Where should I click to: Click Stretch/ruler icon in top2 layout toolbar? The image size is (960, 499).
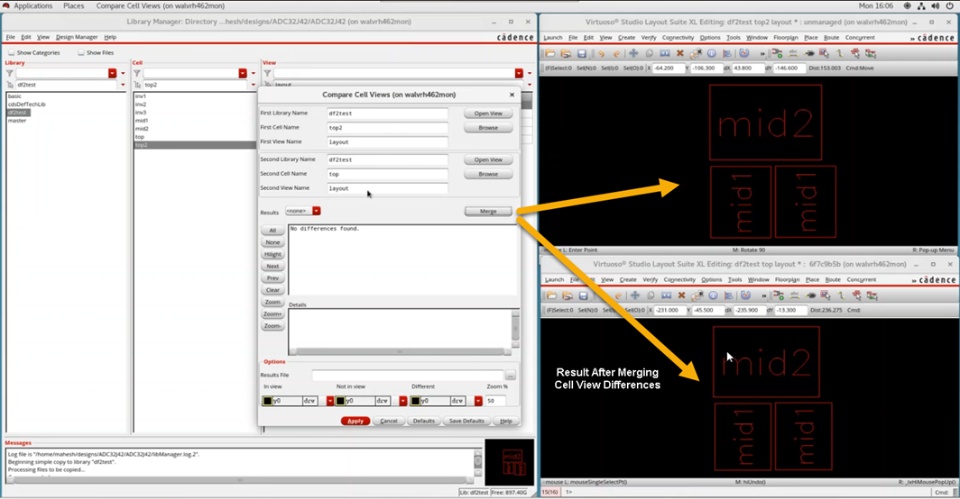click(665, 53)
